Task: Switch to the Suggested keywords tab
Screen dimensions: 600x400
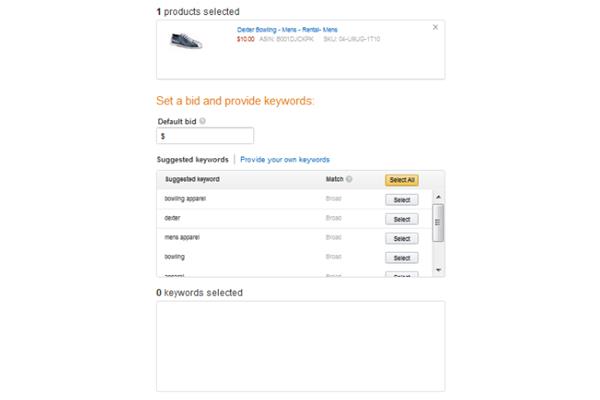Action: point(192,160)
